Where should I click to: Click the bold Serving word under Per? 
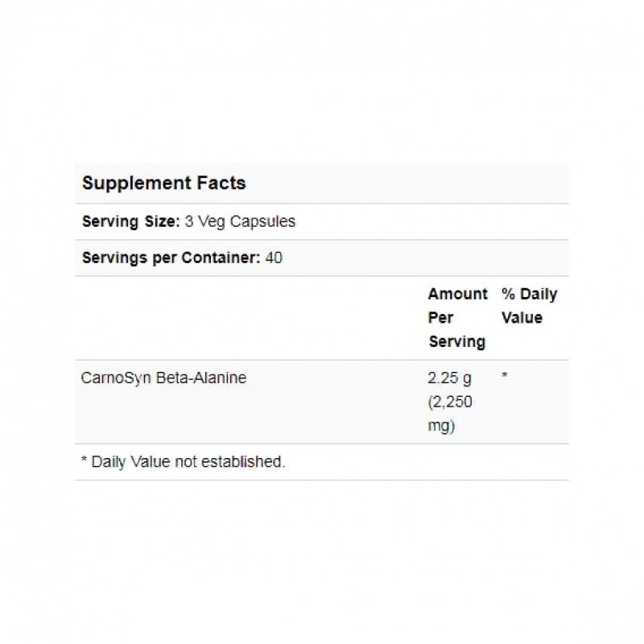pyautogui.click(x=456, y=341)
